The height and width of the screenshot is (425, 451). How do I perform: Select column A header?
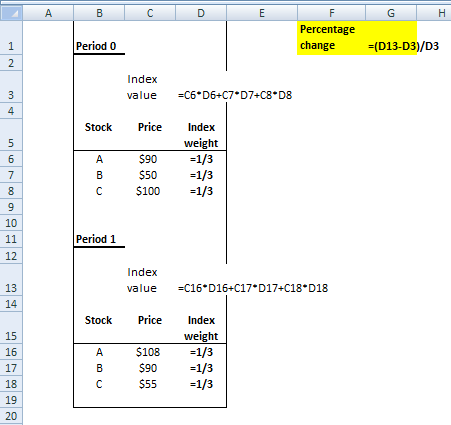48,13
